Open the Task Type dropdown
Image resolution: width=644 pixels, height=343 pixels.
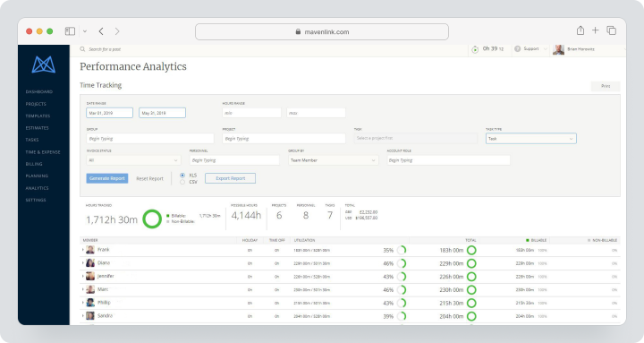(x=531, y=139)
